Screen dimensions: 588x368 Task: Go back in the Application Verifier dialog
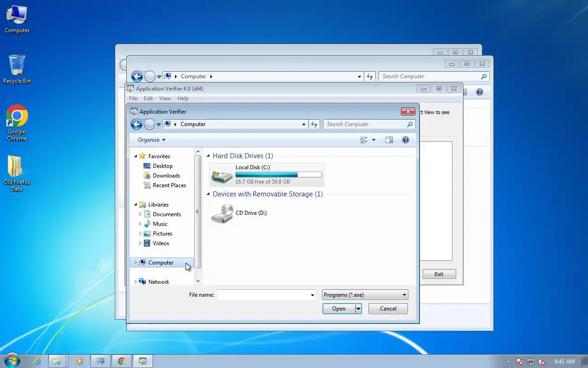[x=136, y=124]
